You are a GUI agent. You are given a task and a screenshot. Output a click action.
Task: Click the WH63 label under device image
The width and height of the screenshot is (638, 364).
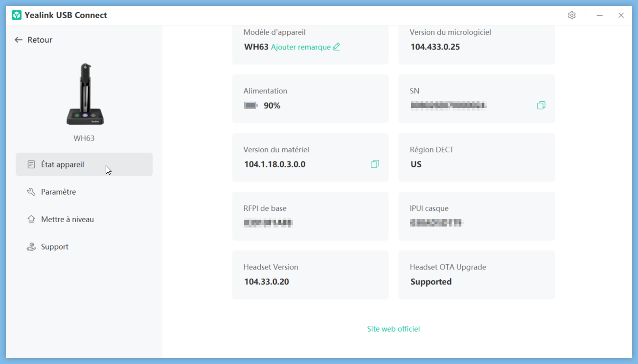coord(84,138)
